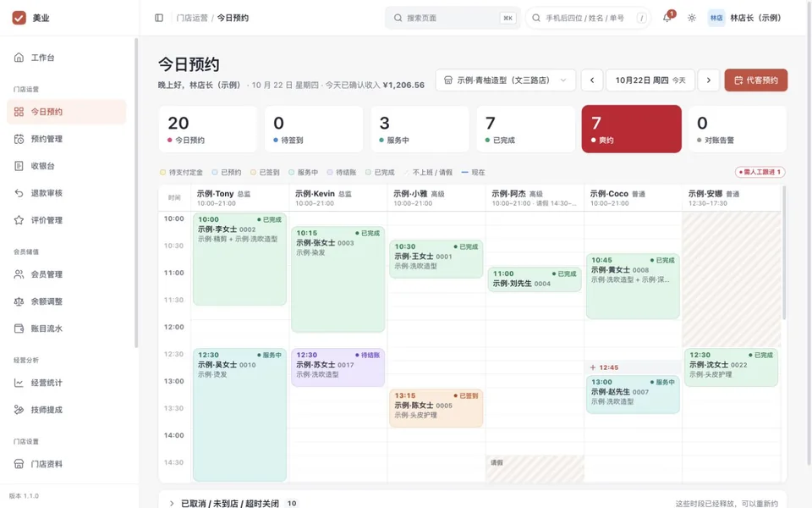
Task: Filter by 今日预约 20 card
Action: [208, 129]
